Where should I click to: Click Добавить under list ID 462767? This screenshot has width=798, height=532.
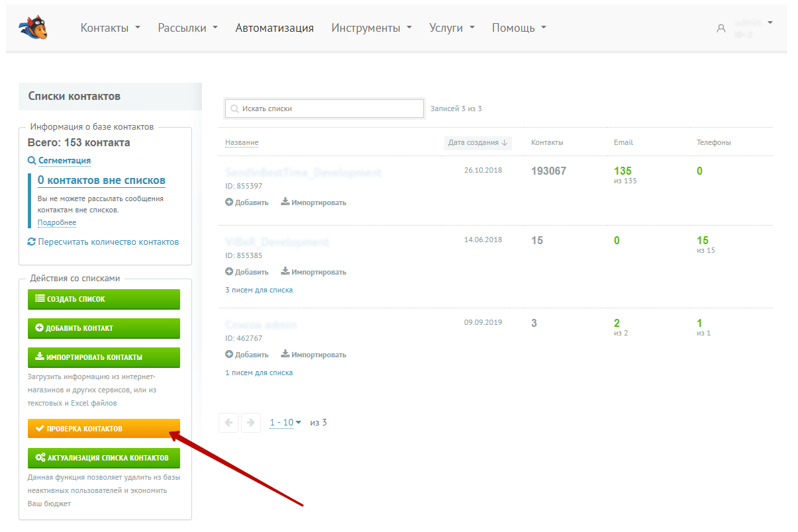252,355
